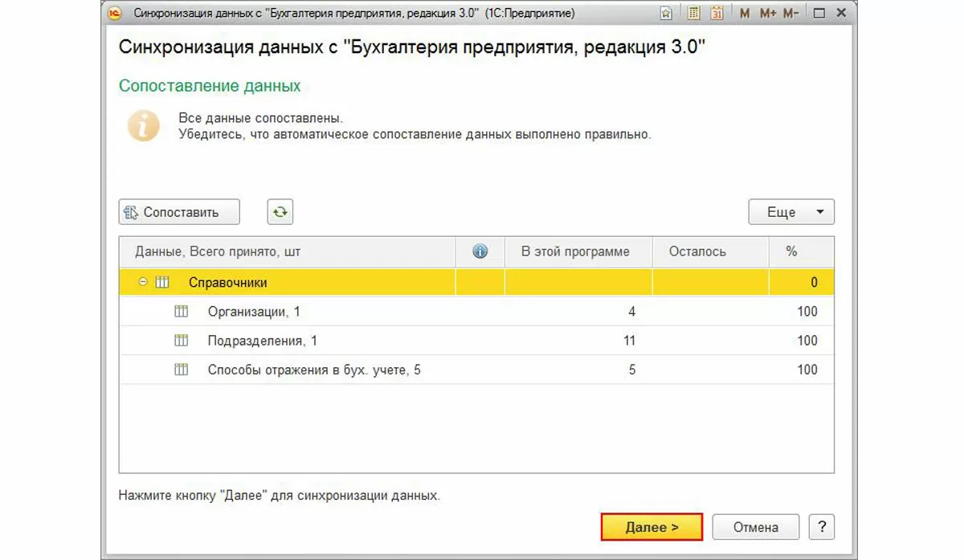Viewport: 964px width, 560px height.
Task: Open the calendar icon in title bar
Action: pos(717,13)
